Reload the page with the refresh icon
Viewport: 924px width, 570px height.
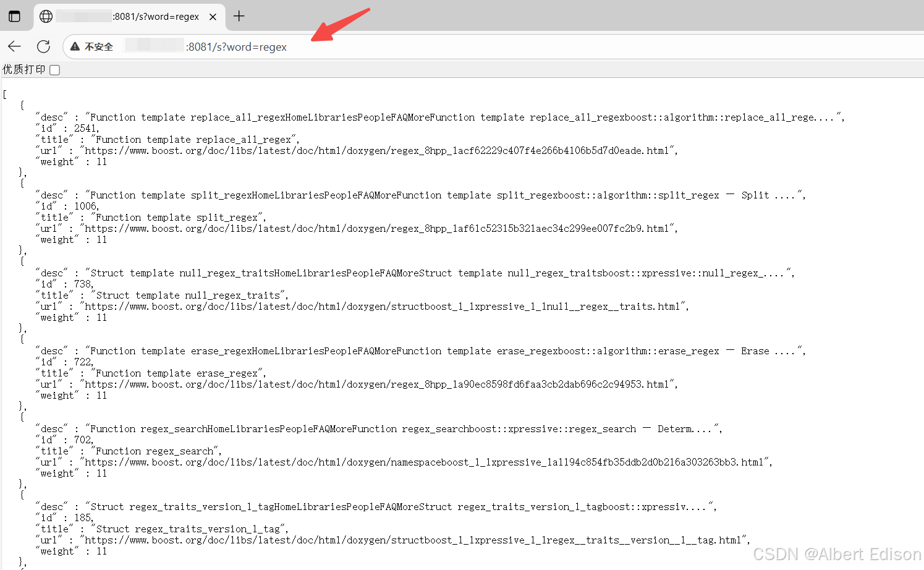pos(43,46)
